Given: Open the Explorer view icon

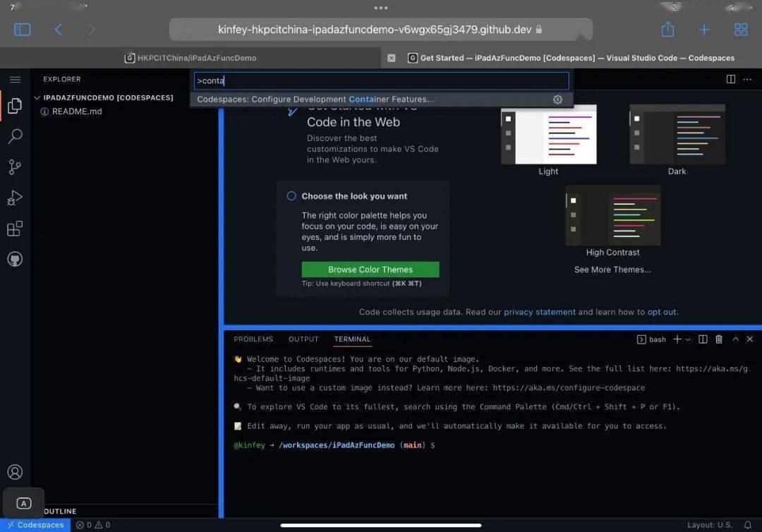Looking at the screenshot, I should point(15,106).
